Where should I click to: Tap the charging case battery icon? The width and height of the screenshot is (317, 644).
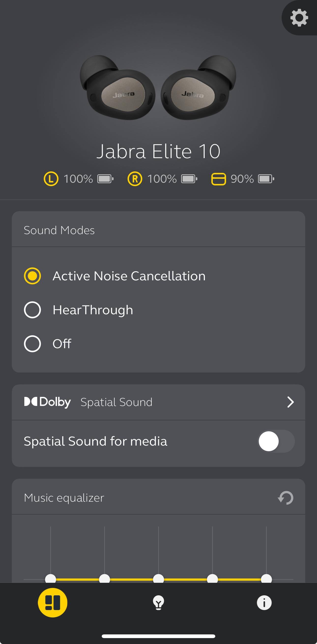[266, 179]
